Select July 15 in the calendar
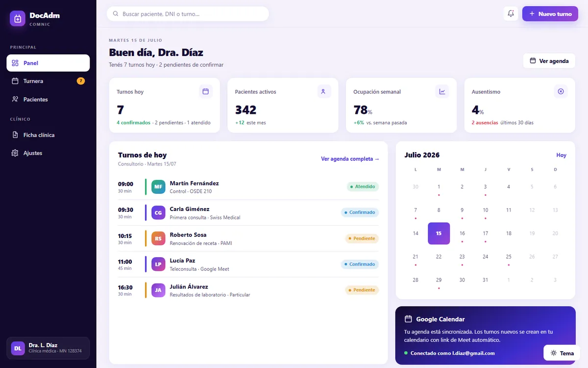 (x=439, y=234)
